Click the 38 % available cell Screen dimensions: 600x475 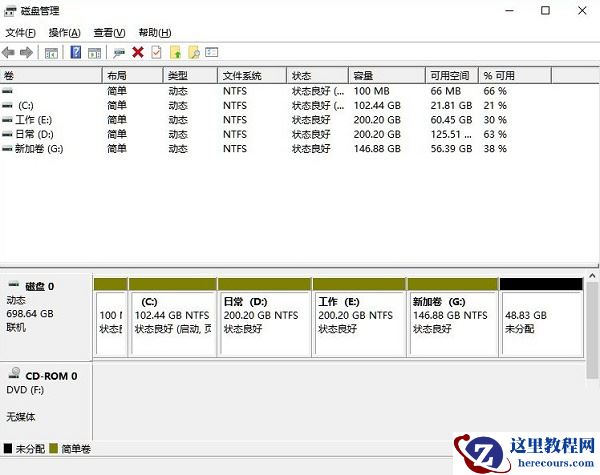(495, 149)
